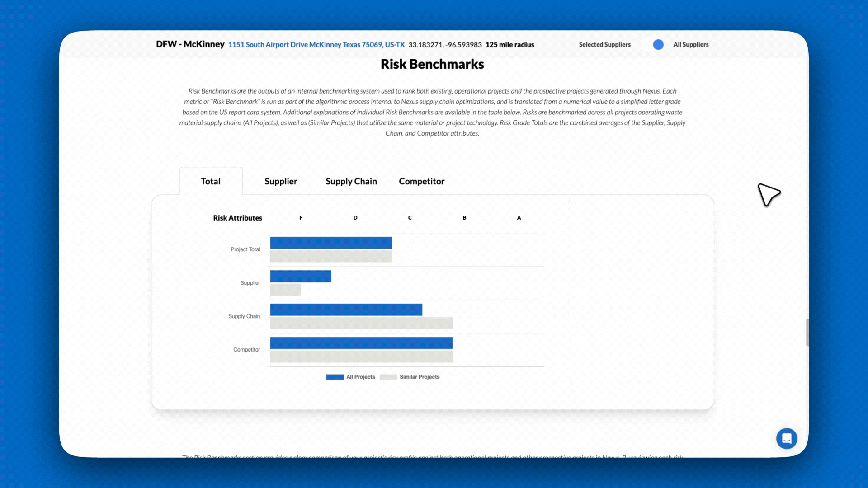Toggle the Selected/All Suppliers switch
The width and height of the screenshot is (868, 488).
(653, 44)
